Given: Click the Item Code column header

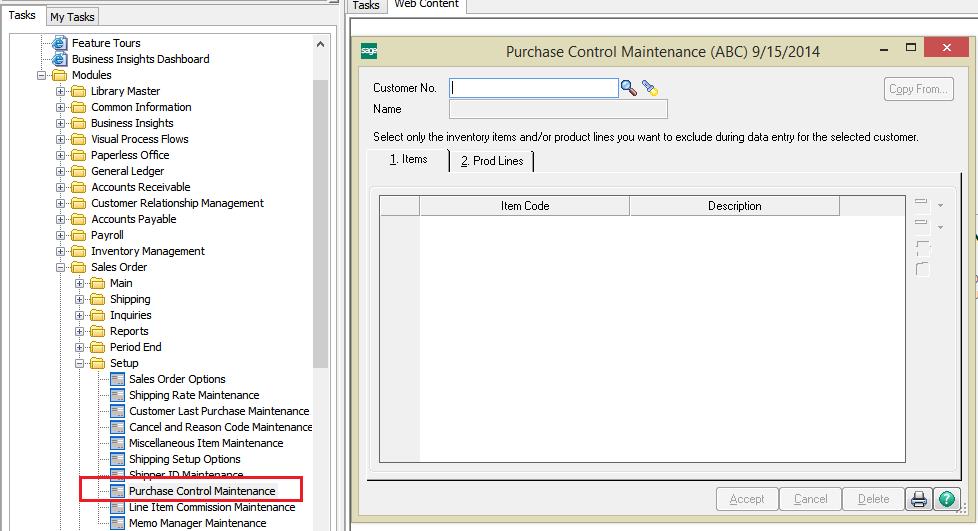Looking at the screenshot, I should 525,206.
